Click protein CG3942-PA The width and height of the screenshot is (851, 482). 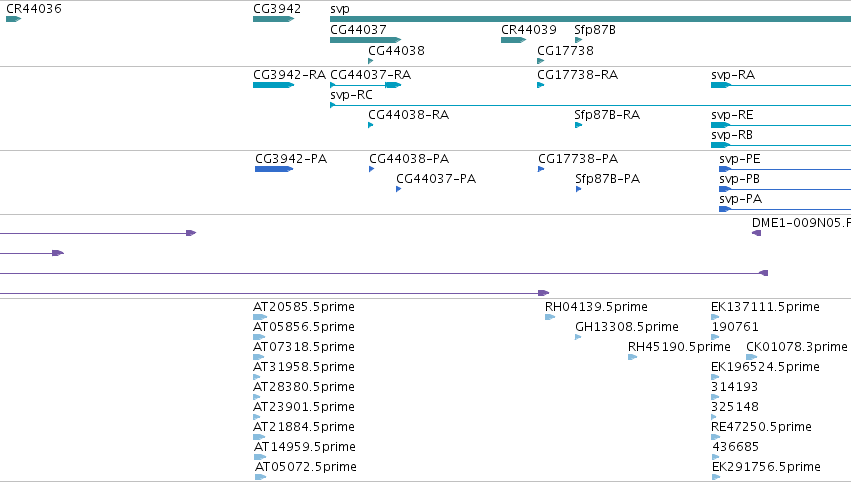click(274, 169)
